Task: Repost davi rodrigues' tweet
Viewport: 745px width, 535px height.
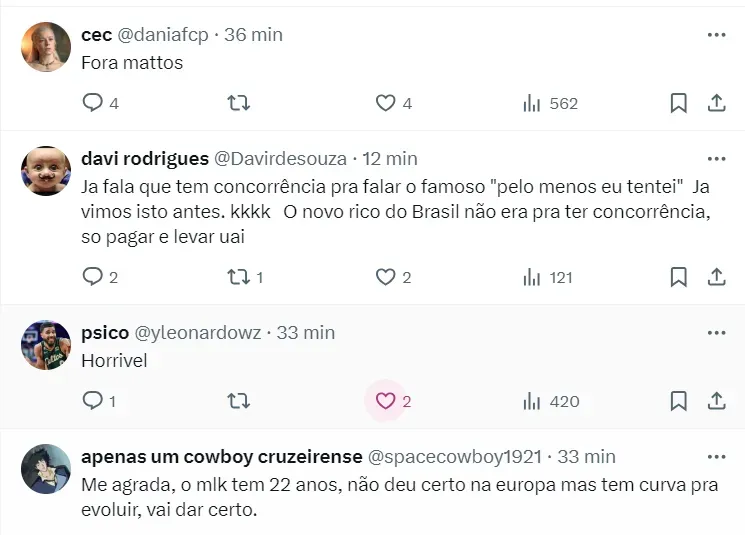Action: pos(239,277)
